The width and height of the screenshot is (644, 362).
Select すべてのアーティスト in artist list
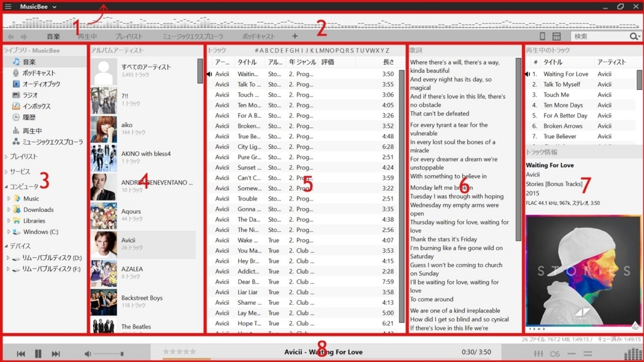click(x=143, y=70)
